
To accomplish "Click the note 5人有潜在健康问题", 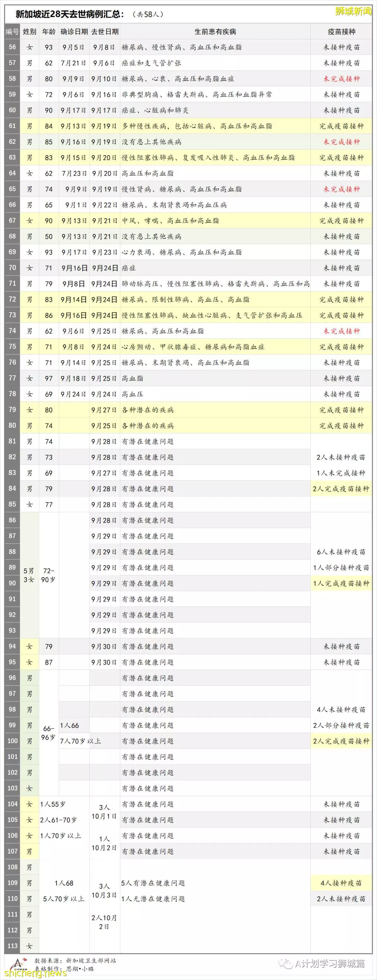I will [153, 883].
